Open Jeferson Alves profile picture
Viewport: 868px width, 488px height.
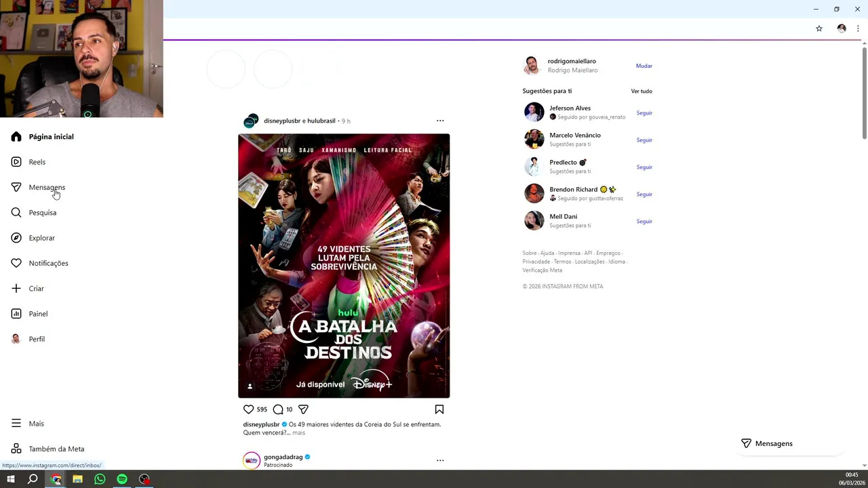coord(534,112)
